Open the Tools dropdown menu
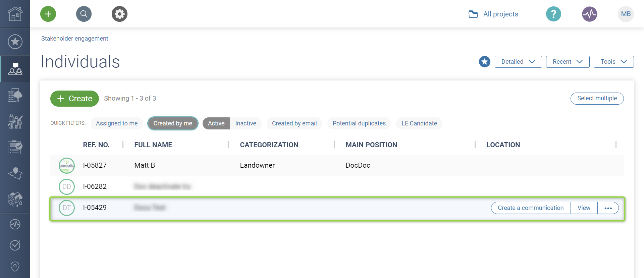 click(613, 62)
